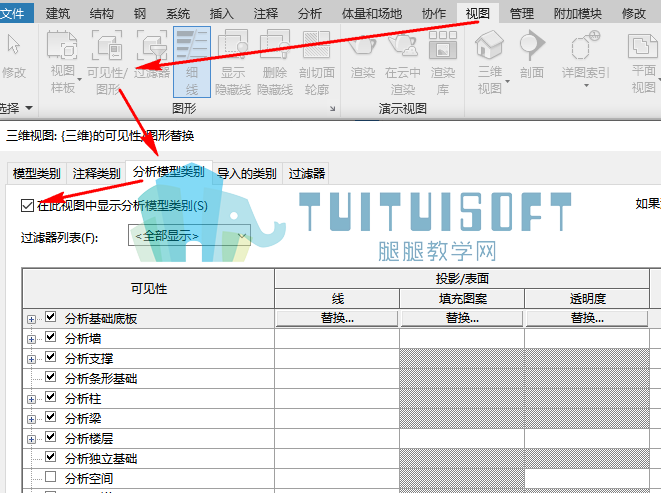Click the 修改 arrow cursor tool
661x493 pixels.
click(14, 55)
